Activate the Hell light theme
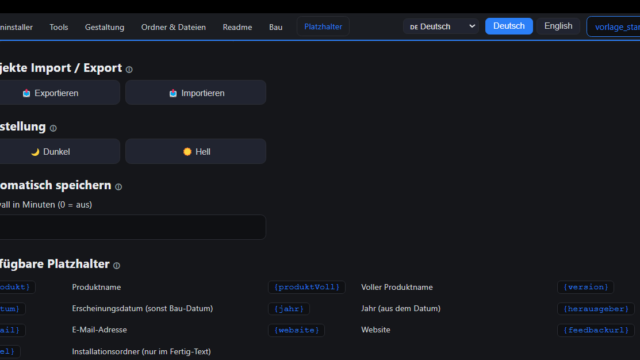Viewport: 640px width, 360px height. 196,151
